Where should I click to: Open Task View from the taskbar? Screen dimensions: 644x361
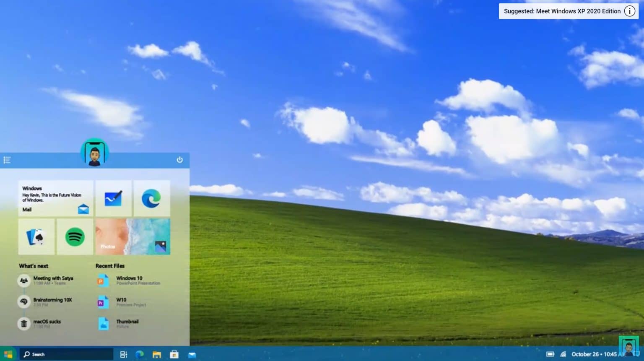[123, 354]
